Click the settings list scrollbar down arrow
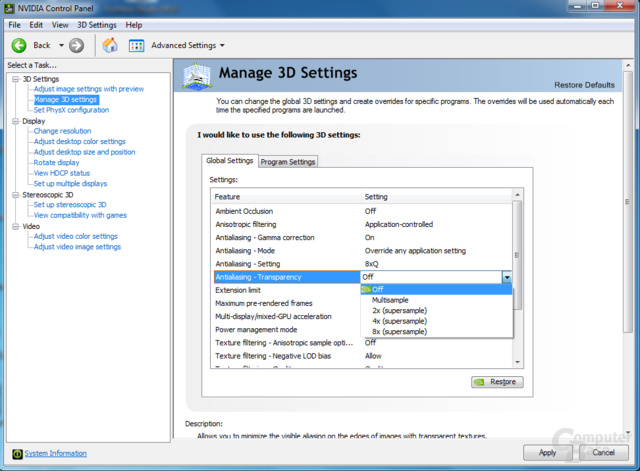The width and height of the screenshot is (640, 471). pos(518,362)
